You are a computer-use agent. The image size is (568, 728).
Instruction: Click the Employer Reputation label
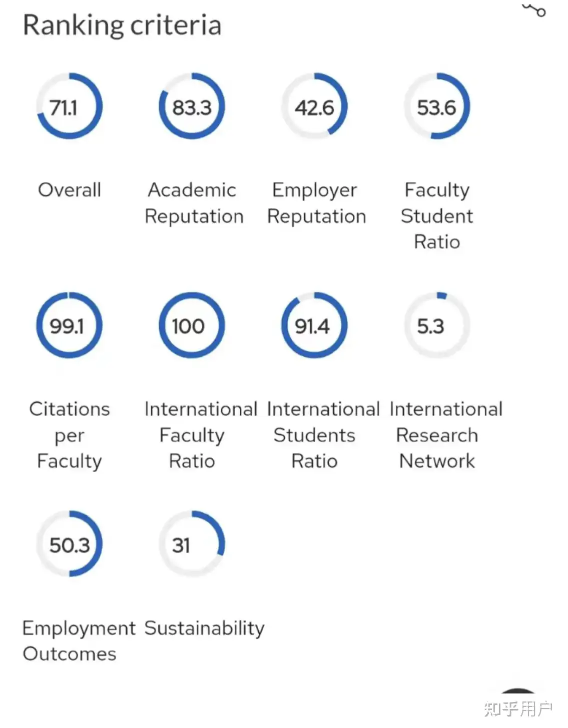tap(317, 203)
